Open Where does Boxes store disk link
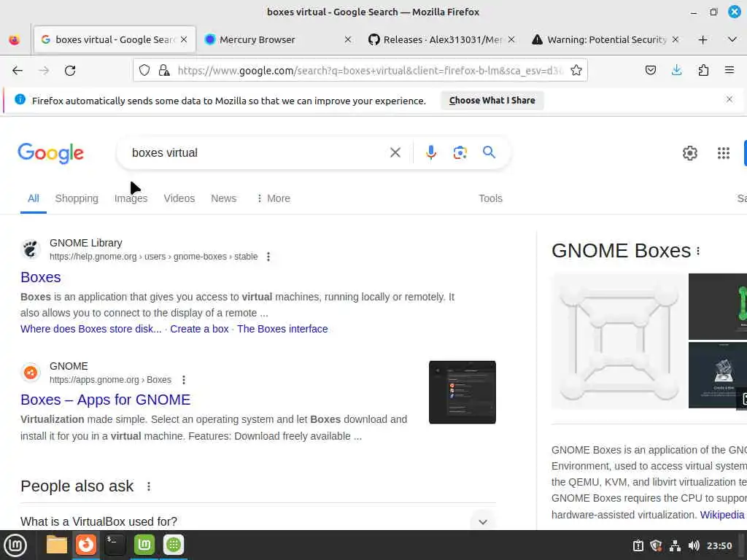The image size is (747, 560). coord(91,329)
